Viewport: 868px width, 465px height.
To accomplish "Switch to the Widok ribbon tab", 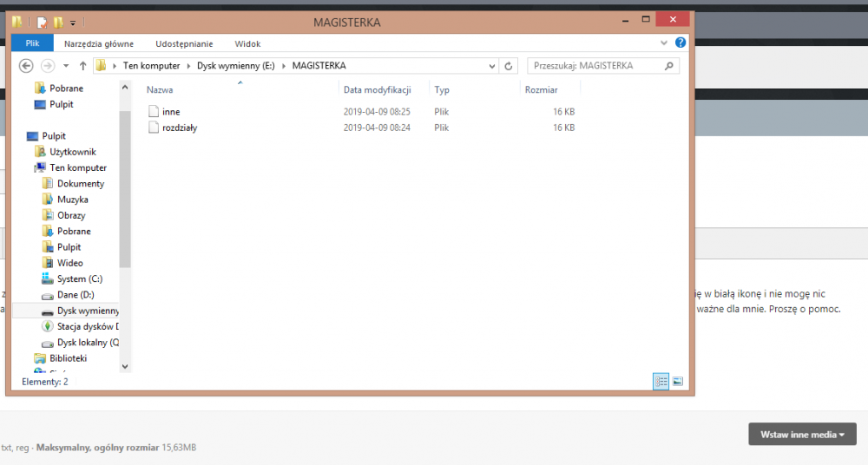I will (x=247, y=43).
